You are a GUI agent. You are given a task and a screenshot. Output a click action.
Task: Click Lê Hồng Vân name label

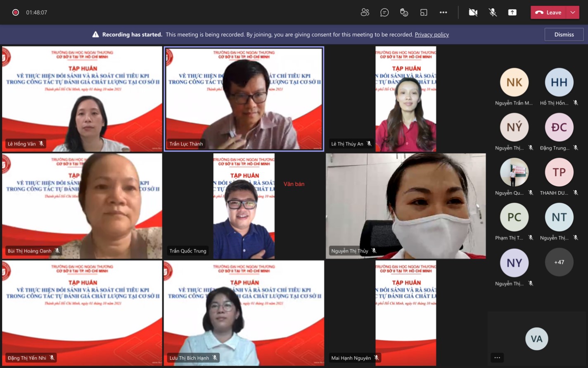pyautogui.click(x=22, y=144)
